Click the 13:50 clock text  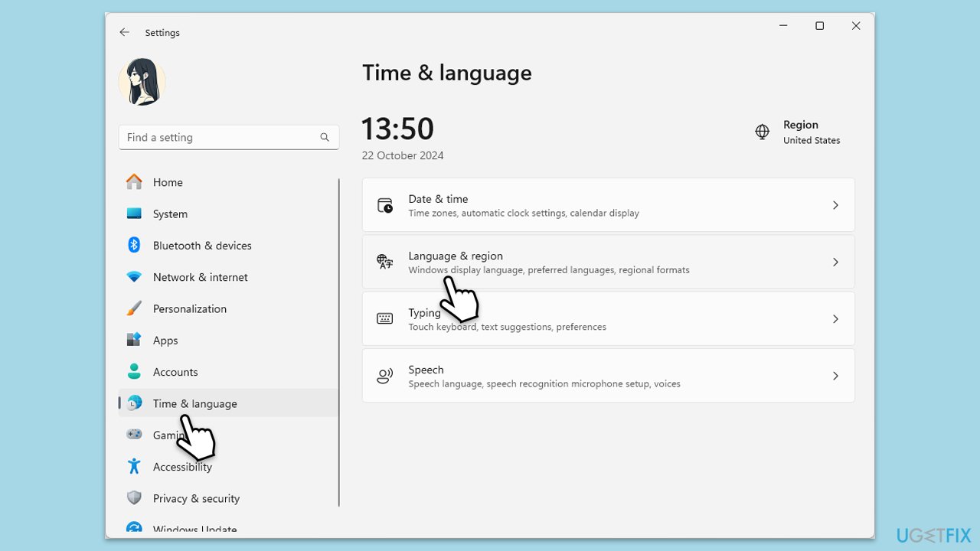tap(397, 129)
